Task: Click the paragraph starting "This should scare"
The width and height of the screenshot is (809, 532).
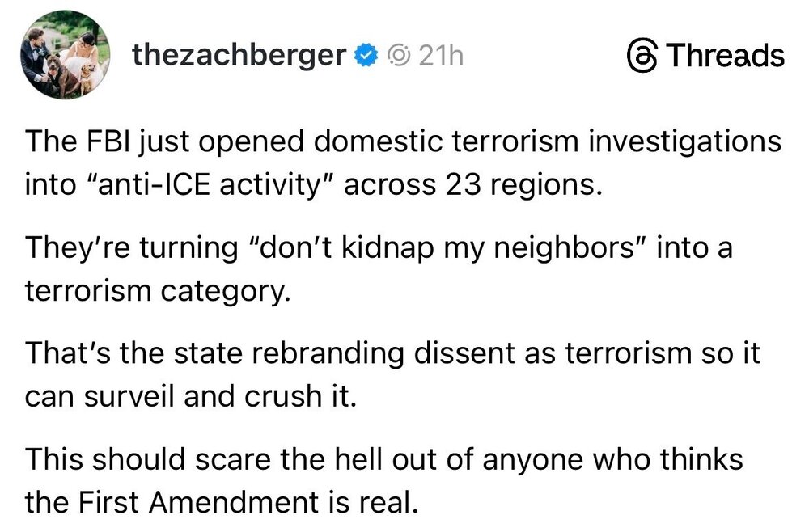Action: tap(383, 480)
